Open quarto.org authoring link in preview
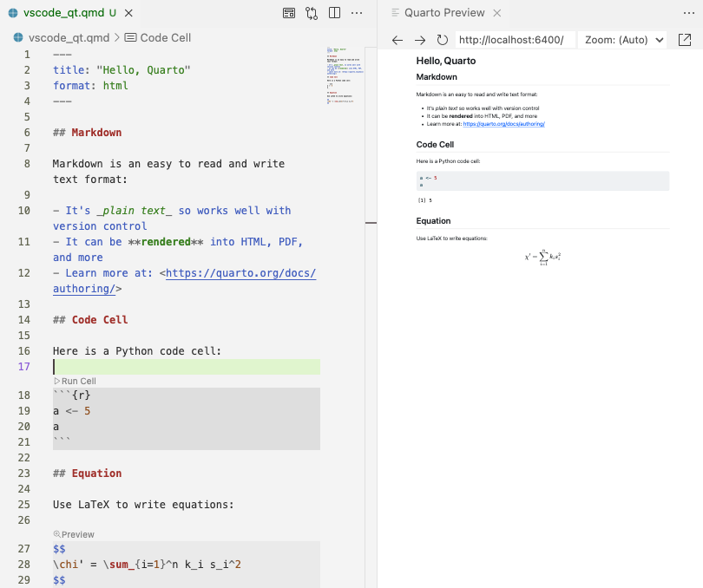This screenshot has height=588, width=703. (503, 124)
